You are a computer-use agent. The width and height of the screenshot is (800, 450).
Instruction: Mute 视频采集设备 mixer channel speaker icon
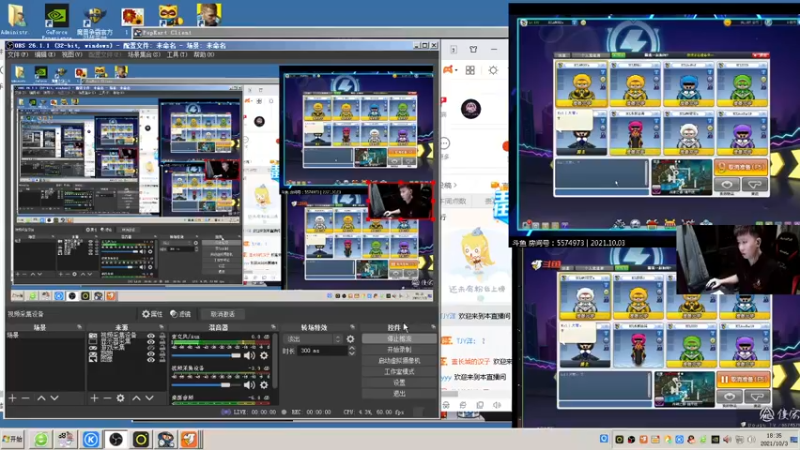pyautogui.click(x=249, y=385)
